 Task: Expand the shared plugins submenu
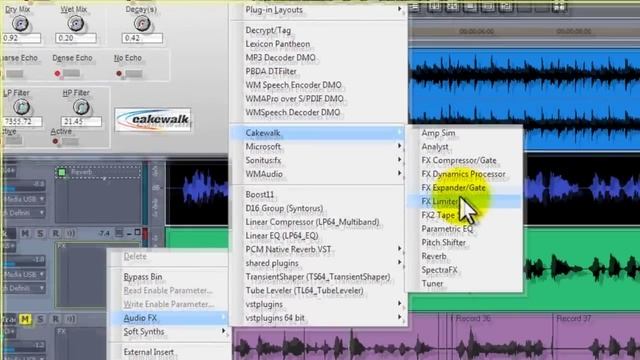point(319,263)
